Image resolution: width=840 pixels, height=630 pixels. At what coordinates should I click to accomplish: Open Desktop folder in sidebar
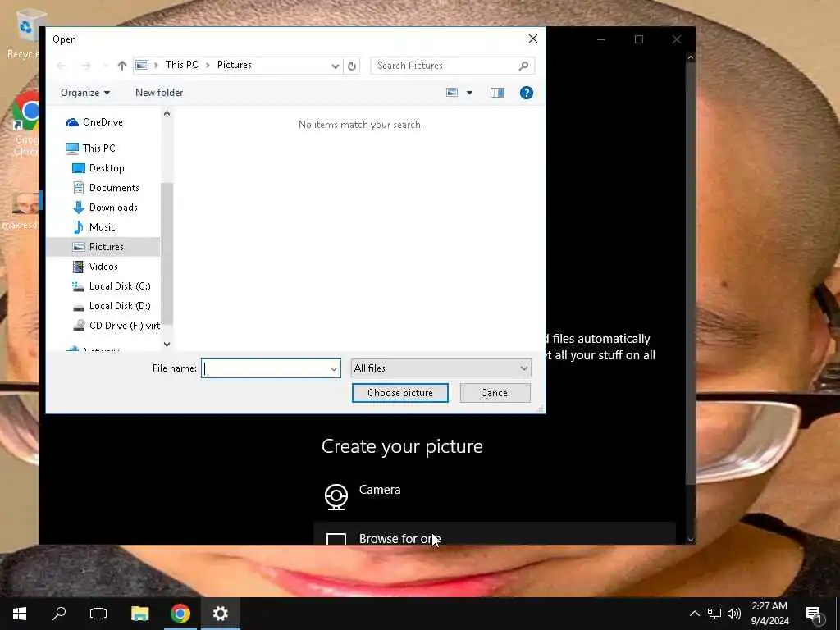[107, 168]
